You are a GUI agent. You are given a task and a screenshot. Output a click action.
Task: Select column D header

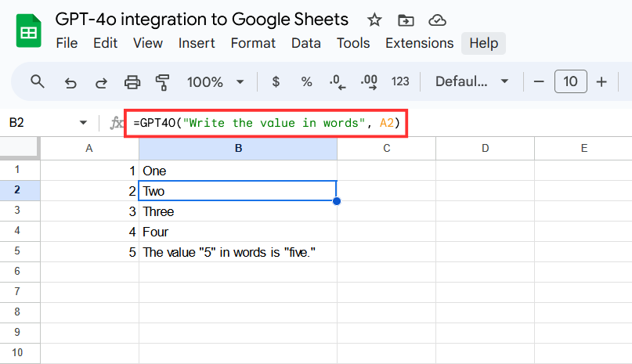point(486,149)
